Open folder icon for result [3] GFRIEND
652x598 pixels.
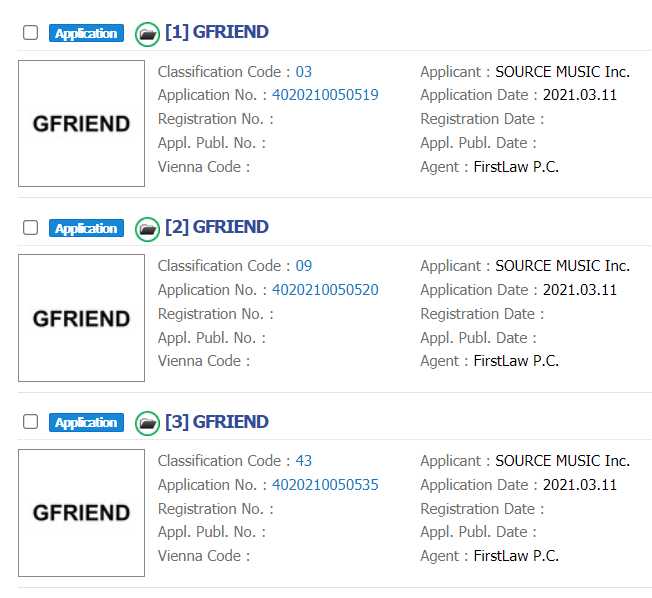[147, 423]
